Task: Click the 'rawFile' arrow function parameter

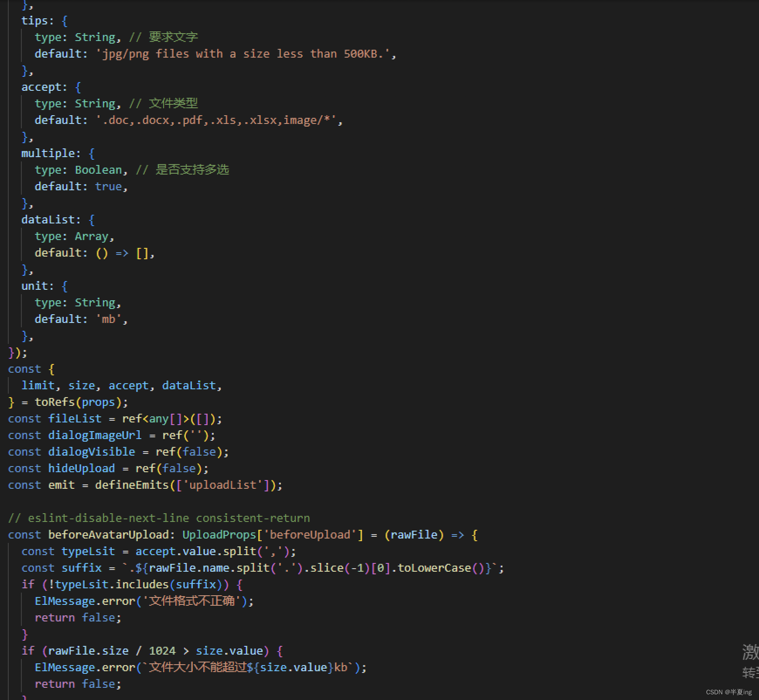Action: 414,535
